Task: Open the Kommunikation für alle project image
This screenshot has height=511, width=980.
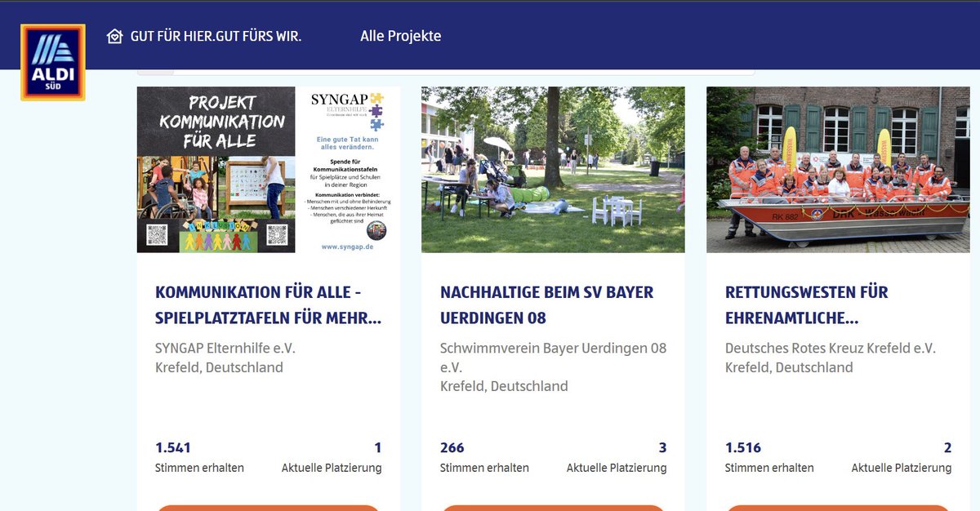Action: (x=269, y=170)
